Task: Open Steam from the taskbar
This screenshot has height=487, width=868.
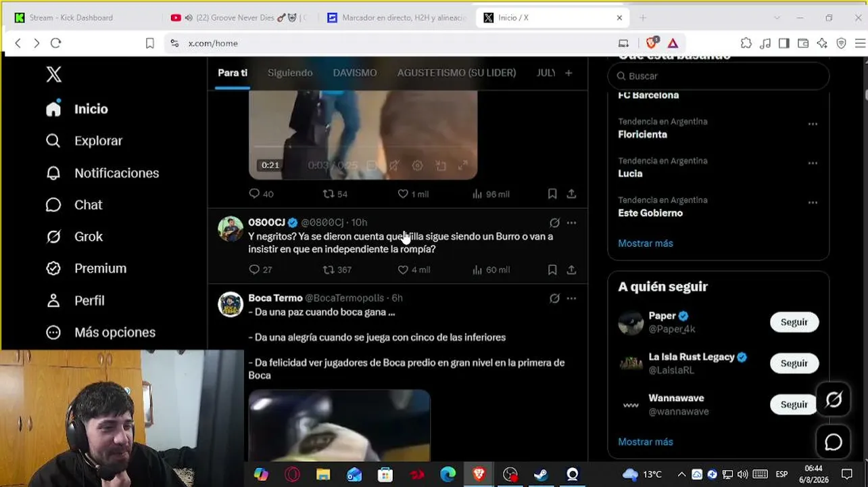Action: [x=541, y=474]
